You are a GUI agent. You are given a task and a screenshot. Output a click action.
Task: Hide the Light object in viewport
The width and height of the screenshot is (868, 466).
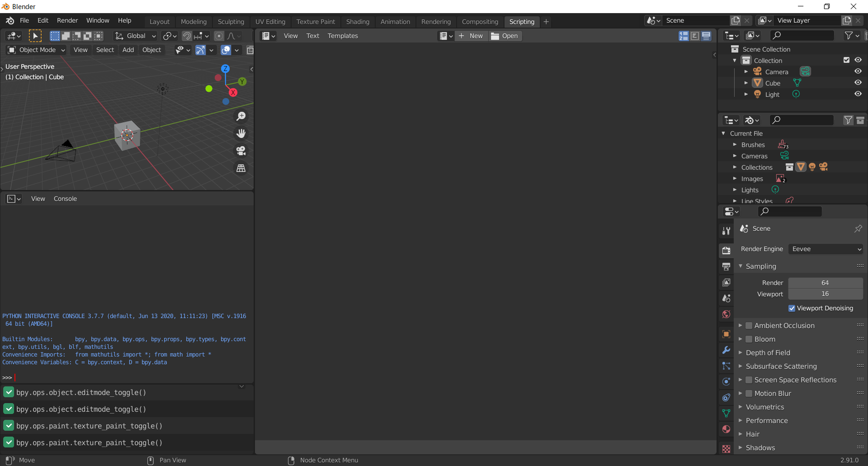[x=858, y=94]
